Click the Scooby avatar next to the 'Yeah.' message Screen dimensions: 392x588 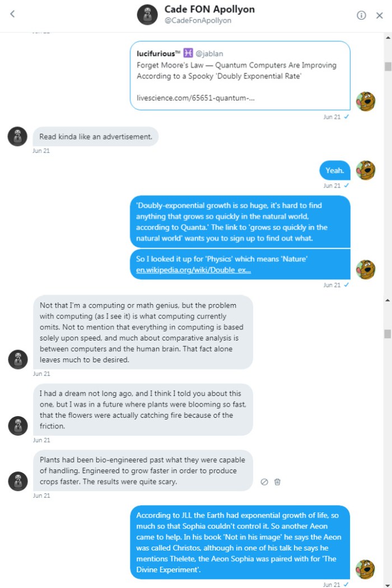coord(366,170)
